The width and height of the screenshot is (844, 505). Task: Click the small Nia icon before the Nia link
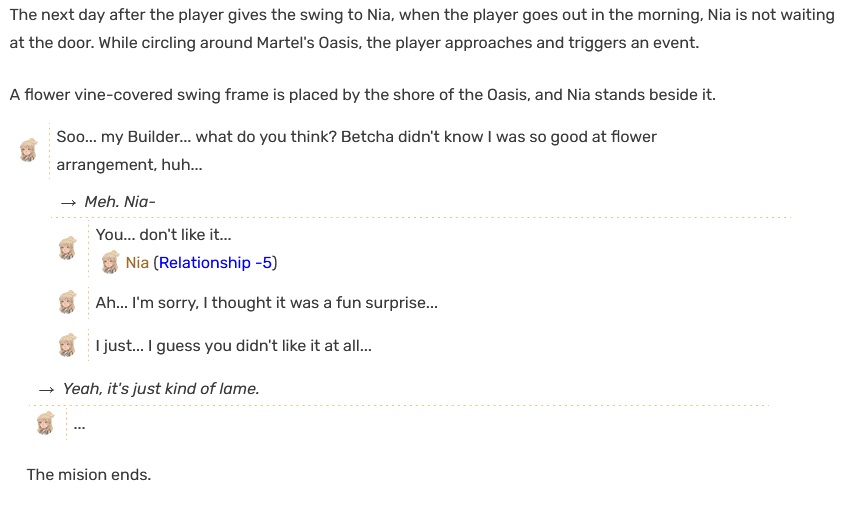pos(110,262)
